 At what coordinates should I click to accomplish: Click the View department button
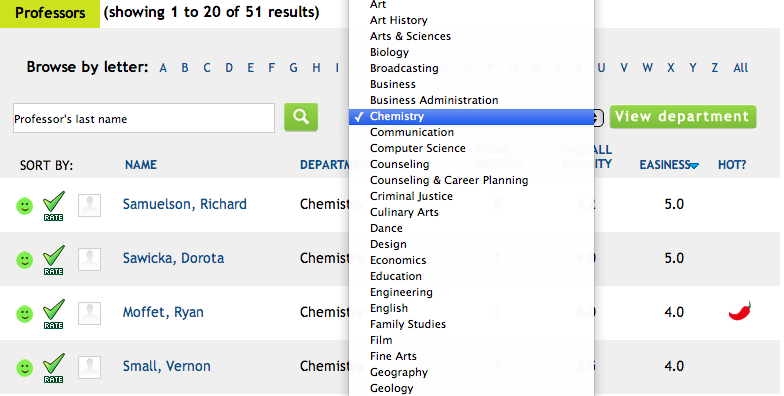click(x=682, y=116)
